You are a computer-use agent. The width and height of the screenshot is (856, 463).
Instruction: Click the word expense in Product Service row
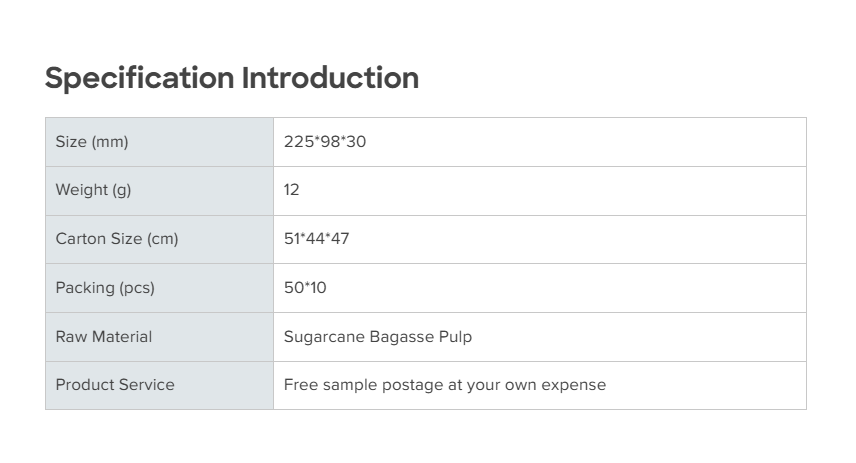coord(573,385)
